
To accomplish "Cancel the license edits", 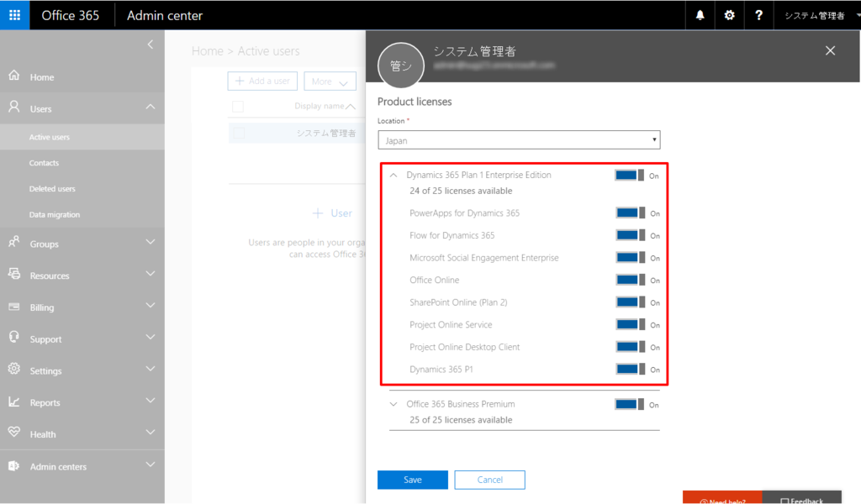I will point(490,480).
